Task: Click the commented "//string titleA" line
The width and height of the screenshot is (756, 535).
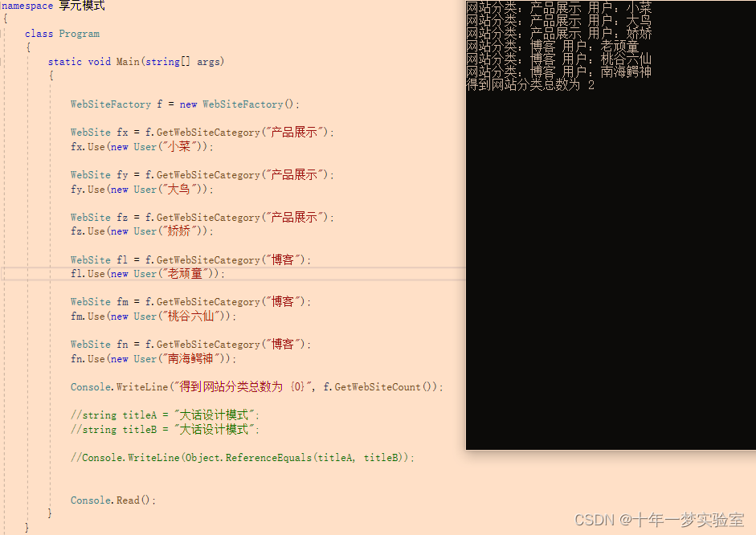Action: coord(166,415)
